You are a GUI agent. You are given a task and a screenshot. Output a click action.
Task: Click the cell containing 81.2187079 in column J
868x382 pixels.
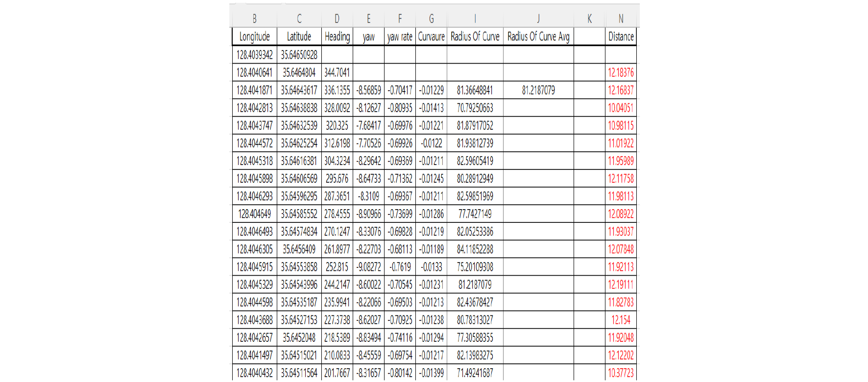[538, 90]
